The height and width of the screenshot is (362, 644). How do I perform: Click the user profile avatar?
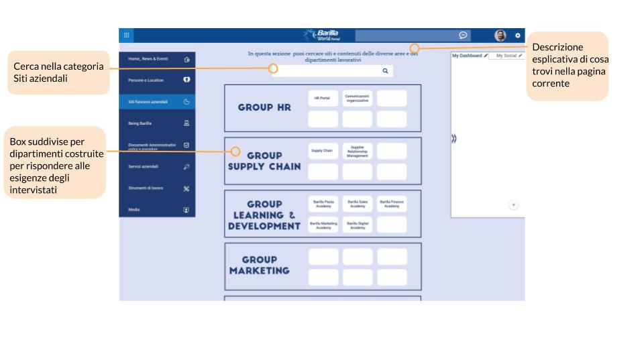coord(500,36)
